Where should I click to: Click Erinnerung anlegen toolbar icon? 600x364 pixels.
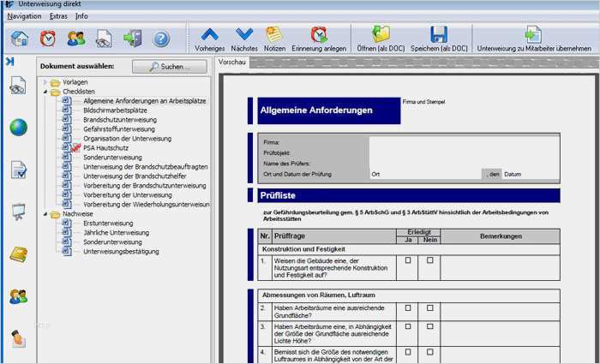(x=318, y=38)
